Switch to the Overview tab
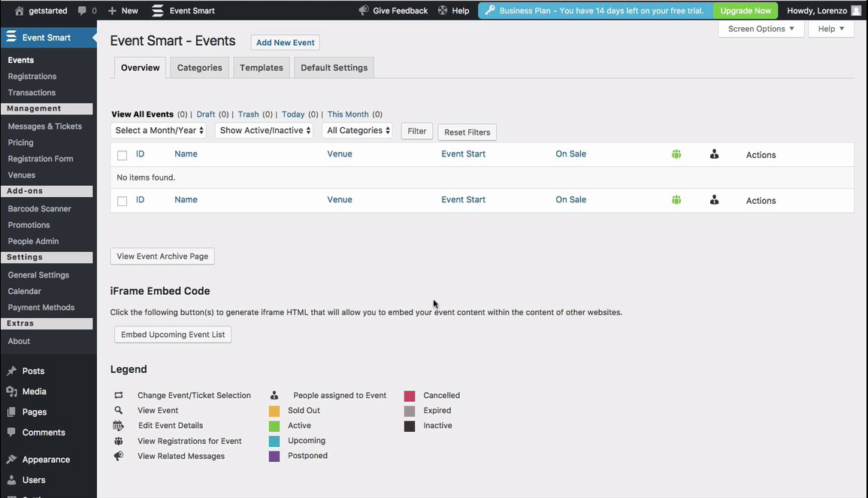Viewport: 868px width, 498px height. (140, 68)
